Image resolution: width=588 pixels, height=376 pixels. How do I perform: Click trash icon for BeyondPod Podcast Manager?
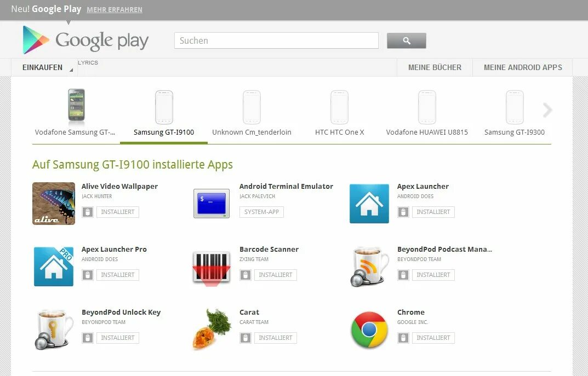[x=403, y=275]
